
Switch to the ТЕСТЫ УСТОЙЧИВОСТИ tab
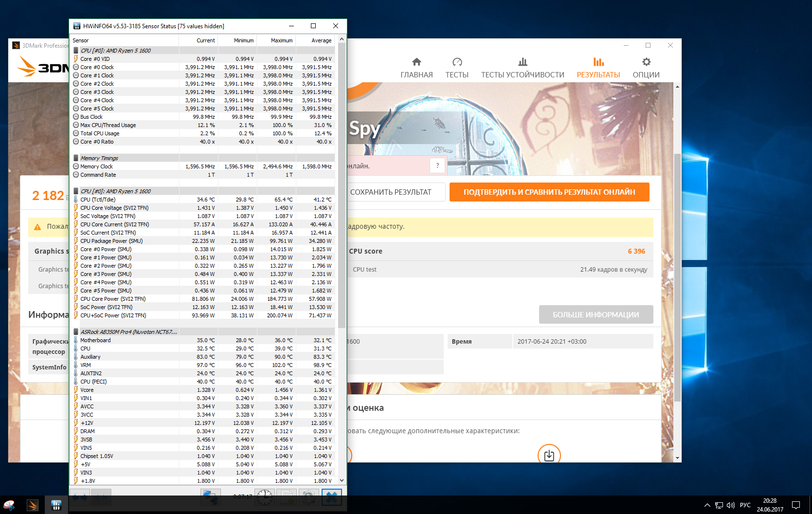click(523, 68)
